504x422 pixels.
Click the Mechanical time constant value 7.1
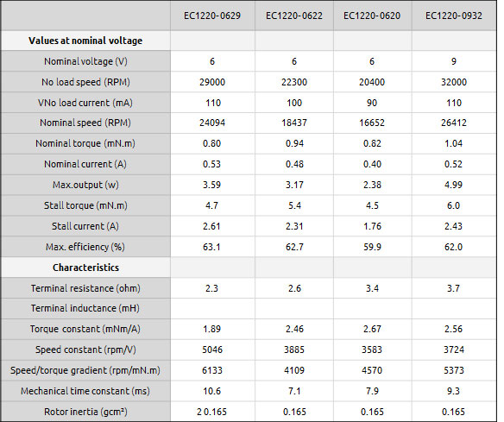(x=294, y=391)
